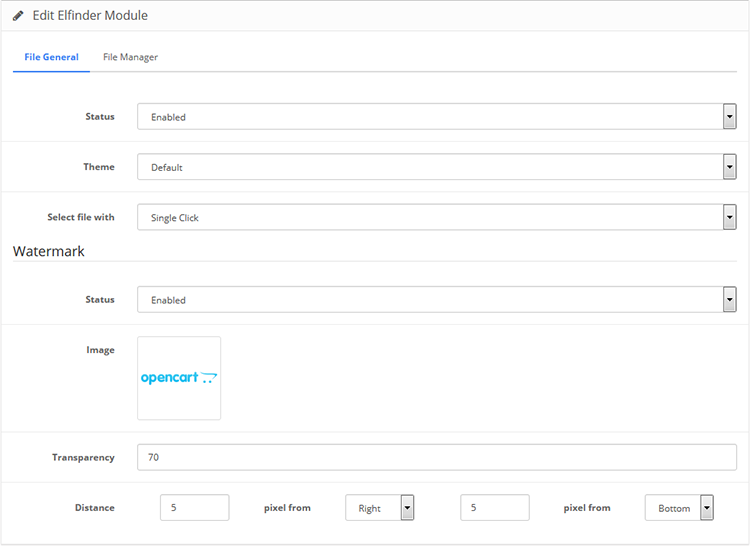
Task: Focus the first Distance pixel input
Action: (x=195, y=508)
